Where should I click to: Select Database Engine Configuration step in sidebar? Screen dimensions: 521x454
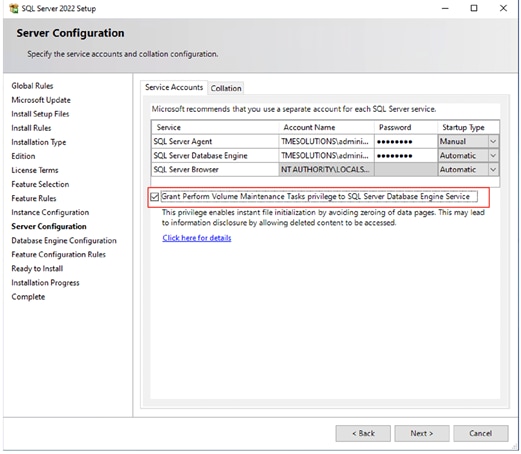tap(64, 241)
